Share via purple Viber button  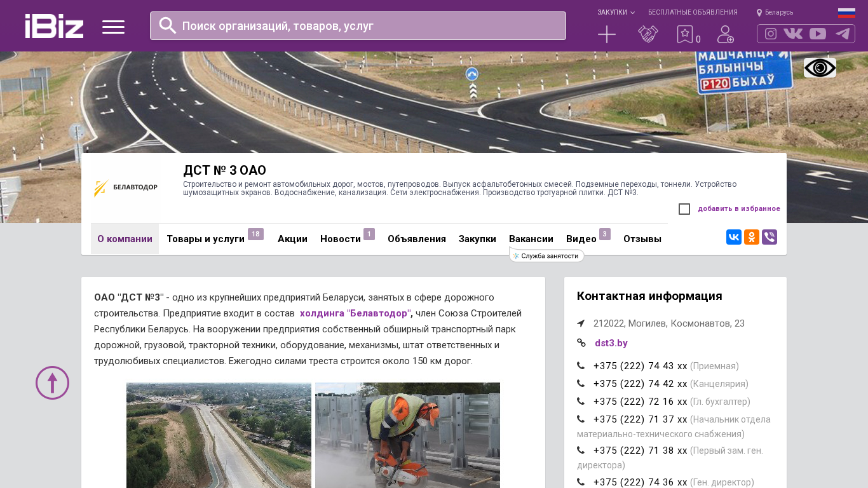(x=770, y=237)
